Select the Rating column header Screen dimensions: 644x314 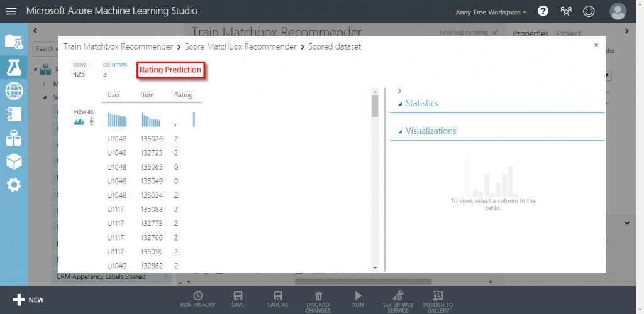(x=183, y=95)
